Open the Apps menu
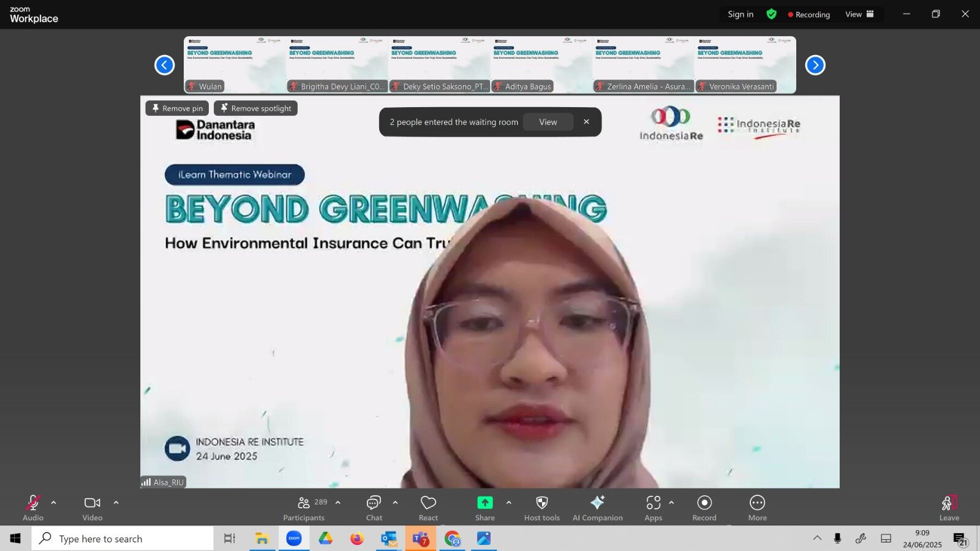 653,508
